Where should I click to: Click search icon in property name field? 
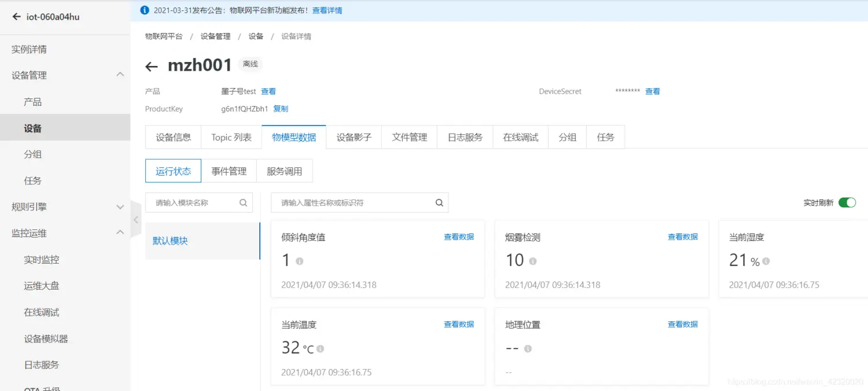[x=439, y=203]
